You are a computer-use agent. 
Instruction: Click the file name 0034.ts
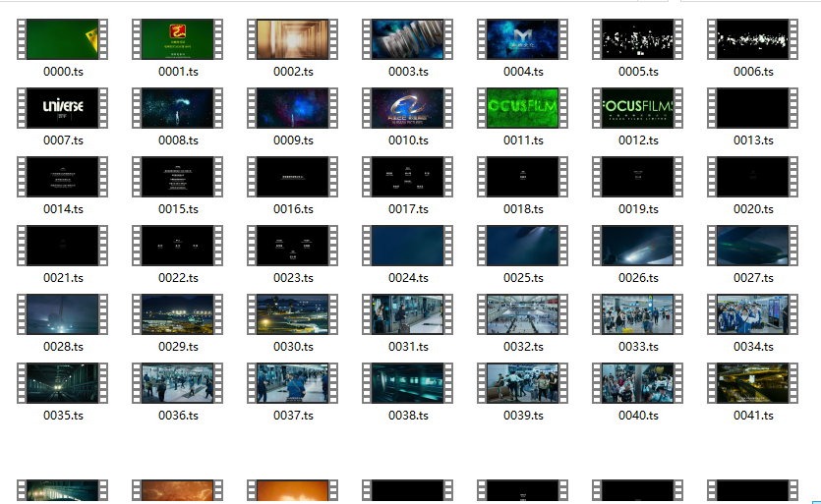coord(753,347)
